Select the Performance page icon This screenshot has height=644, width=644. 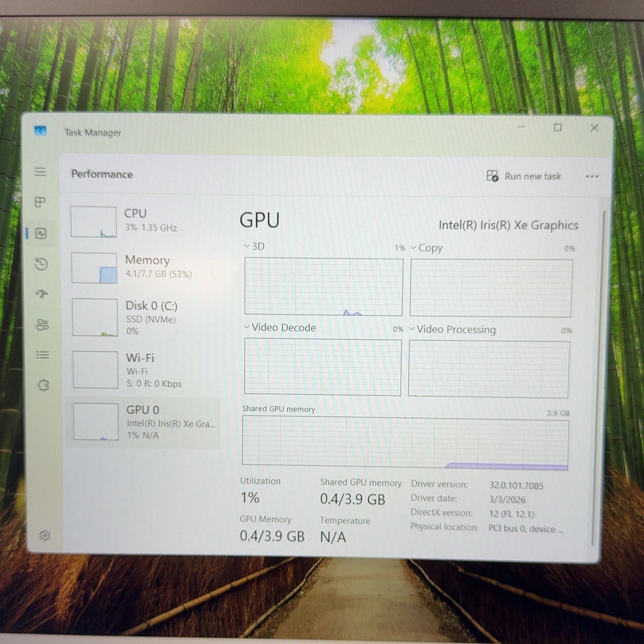41,233
